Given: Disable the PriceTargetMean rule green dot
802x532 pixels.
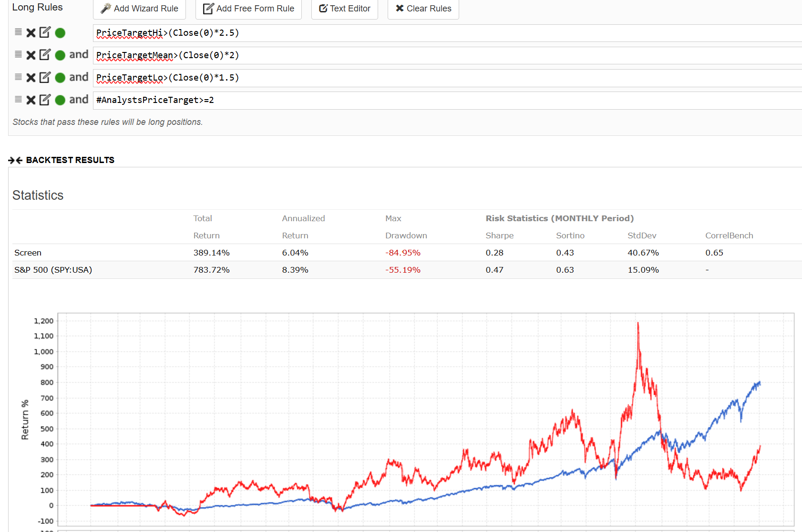Looking at the screenshot, I should 60,55.
